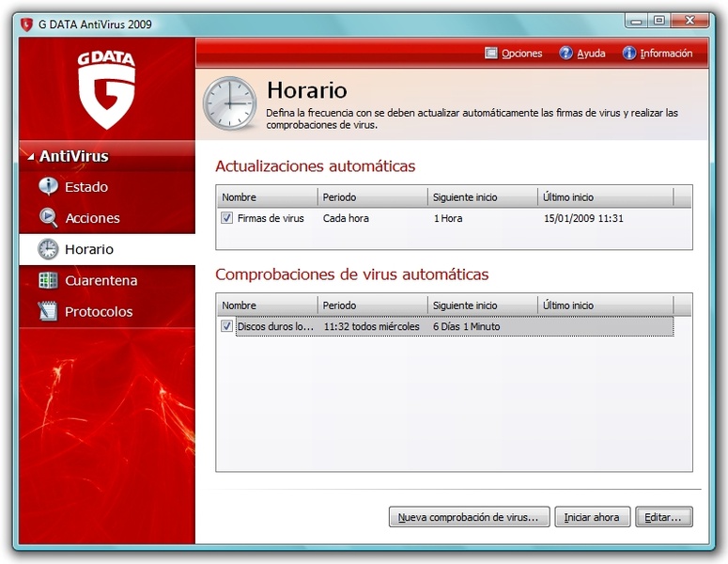Viewport: 728px width, 564px height.
Task: Sort updates table by Periodo column
Action: pos(373,197)
